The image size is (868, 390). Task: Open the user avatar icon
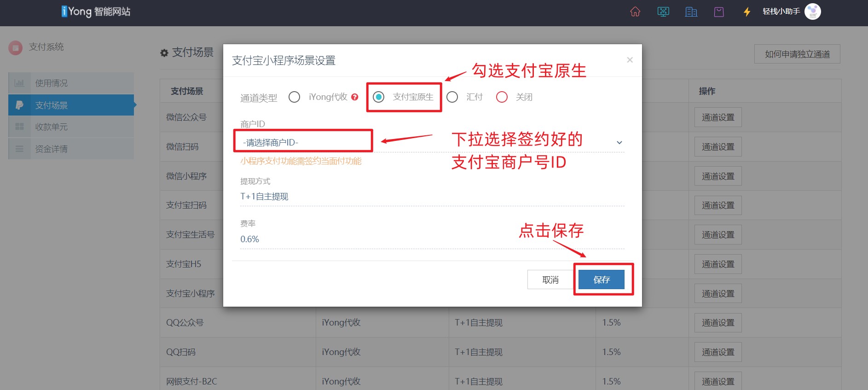[813, 12]
